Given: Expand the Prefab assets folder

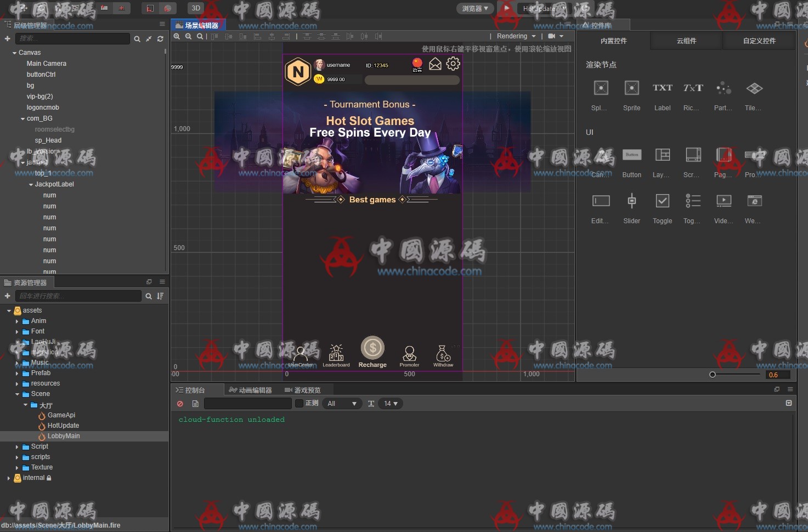Looking at the screenshot, I should (17, 373).
